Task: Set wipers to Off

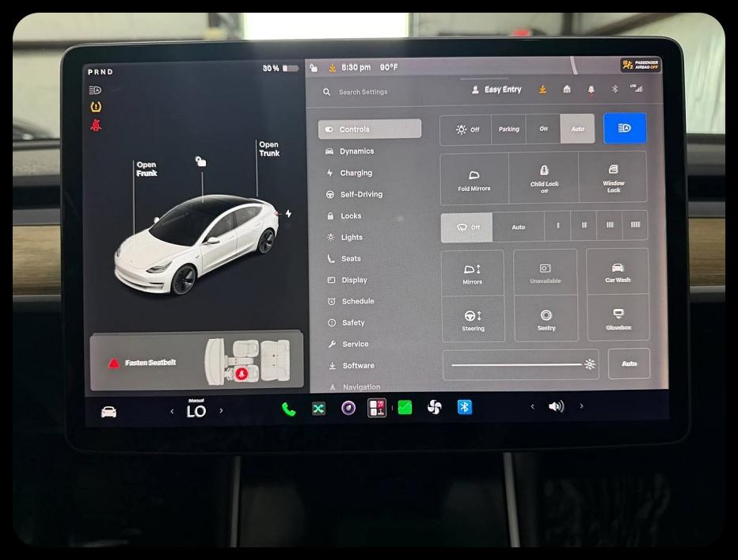Action: (467, 227)
